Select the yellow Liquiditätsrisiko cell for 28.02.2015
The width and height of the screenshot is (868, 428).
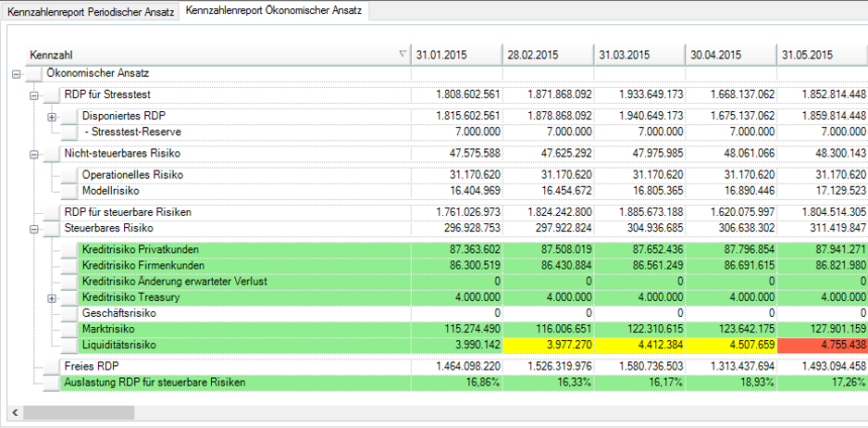pos(547,345)
